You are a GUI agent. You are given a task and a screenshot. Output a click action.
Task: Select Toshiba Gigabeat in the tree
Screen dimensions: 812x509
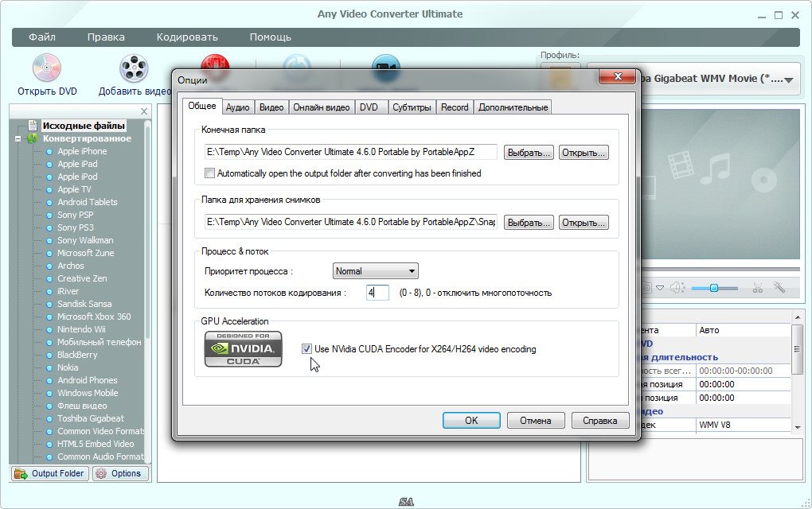point(91,418)
